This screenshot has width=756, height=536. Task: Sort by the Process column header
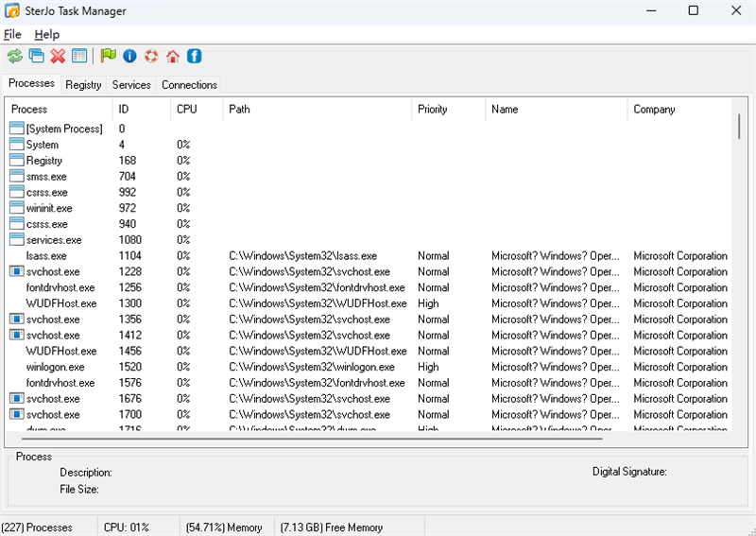click(59, 109)
